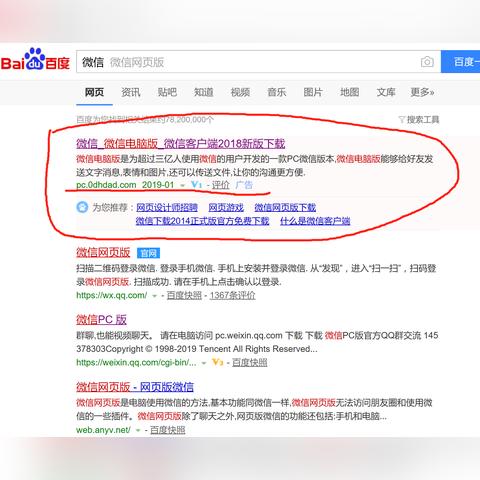Click the weixin.qq.com/cgi-bin URL
The height and width of the screenshot is (480, 480).
click(x=136, y=362)
